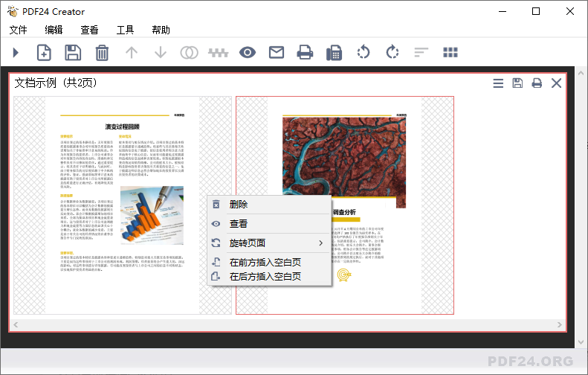
Task: Open the 文件 menu
Action: pos(18,30)
